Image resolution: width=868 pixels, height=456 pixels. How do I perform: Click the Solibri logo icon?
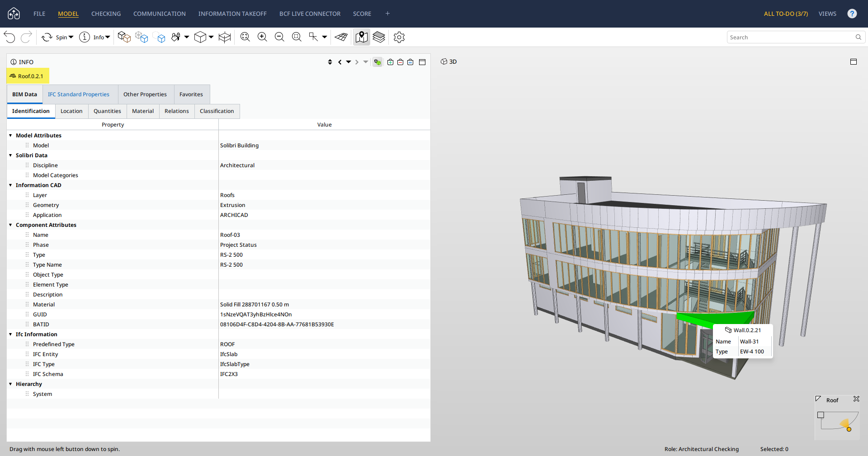coord(14,14)
